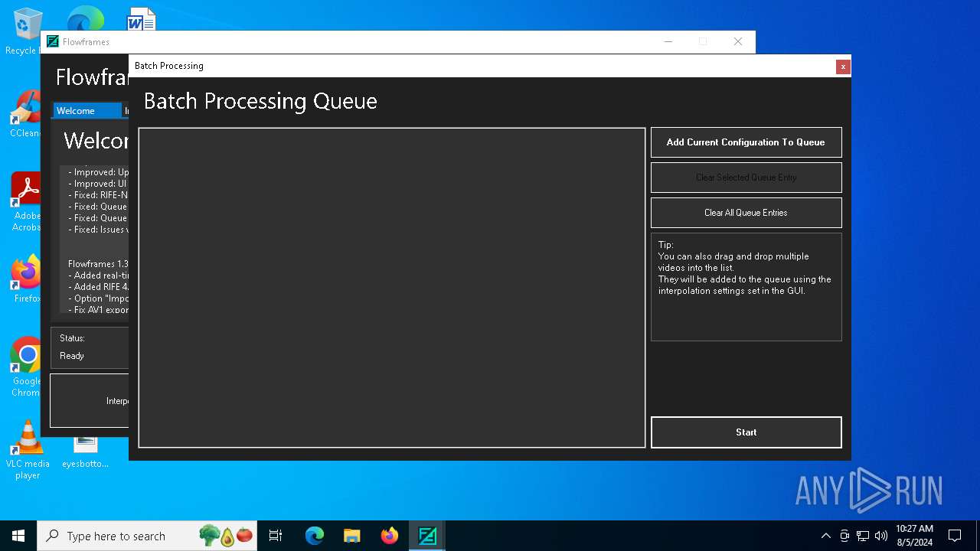
Task: Minimize the Flowframes main window
Action: [x=668, y=42]
